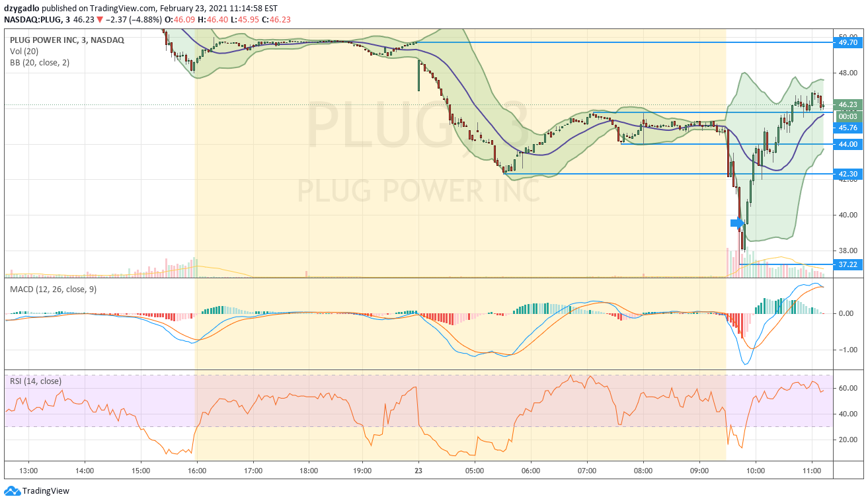Click the 09:00 time axis label

[699, 471]
